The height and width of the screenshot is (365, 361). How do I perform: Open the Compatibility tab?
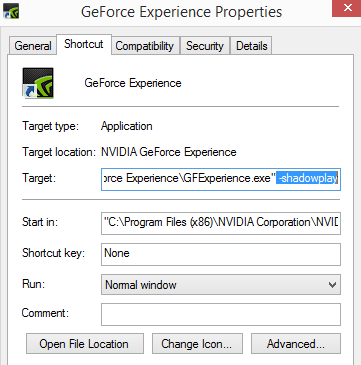pyautogui.click(x=145, y=46)
